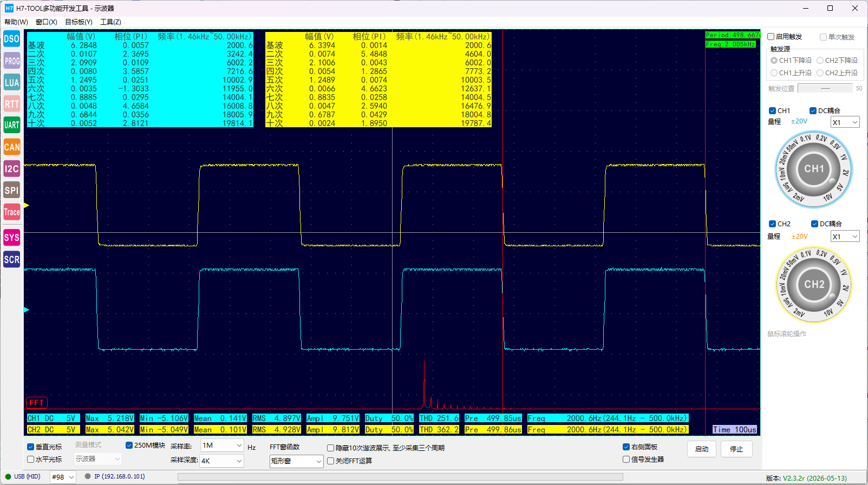Click the 启动 start button

(x=702, y=449)
